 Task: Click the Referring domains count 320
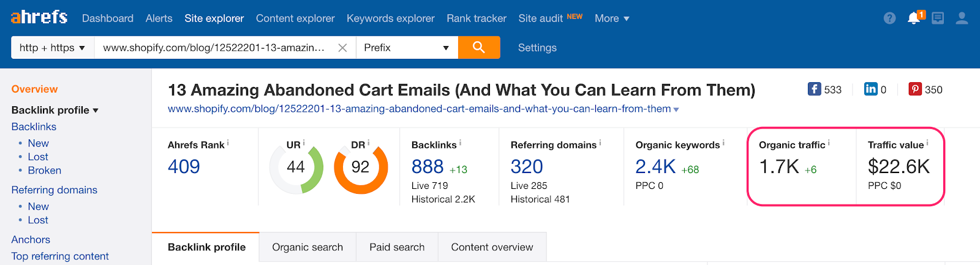tap(527, 166)
